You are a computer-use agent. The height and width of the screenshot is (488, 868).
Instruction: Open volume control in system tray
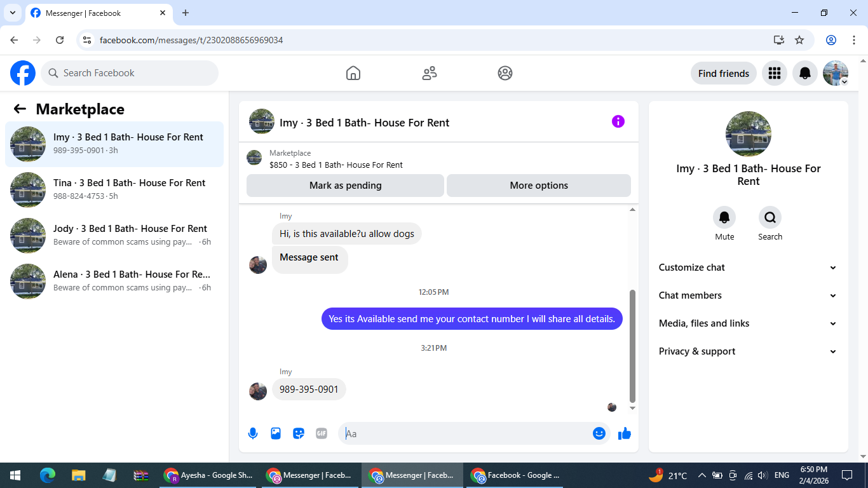tap(763, 475)
